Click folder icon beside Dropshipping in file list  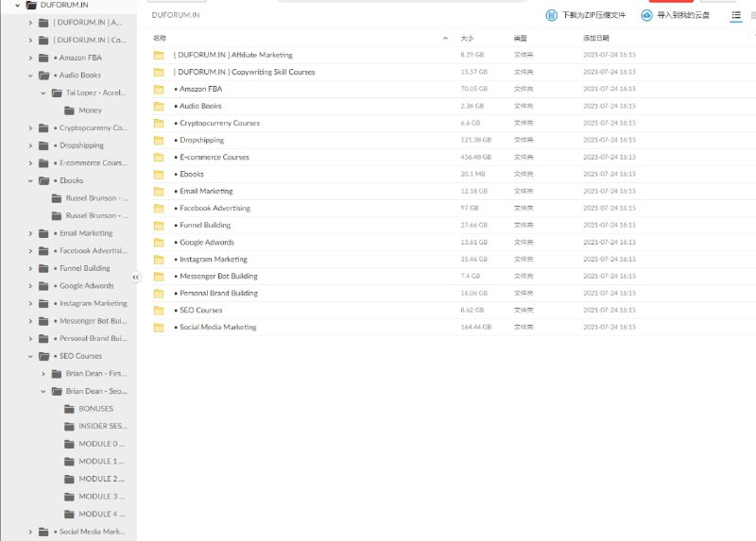[159, 140]
